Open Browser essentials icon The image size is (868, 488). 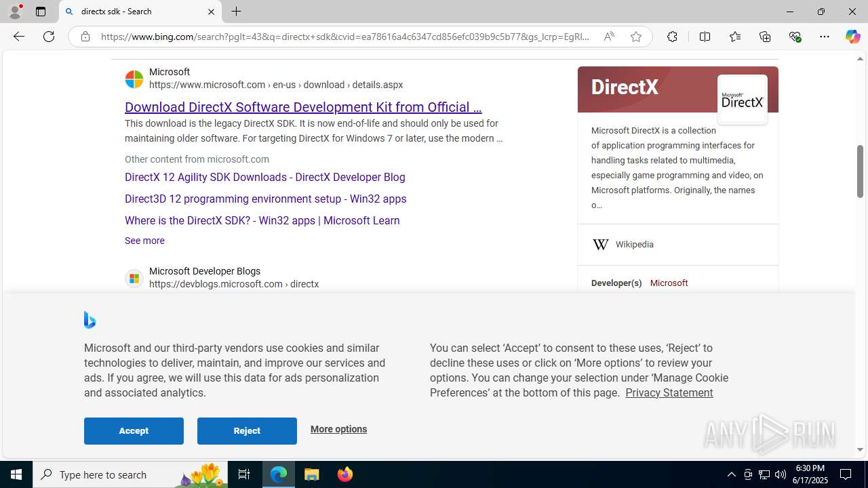tap(795, 37)
